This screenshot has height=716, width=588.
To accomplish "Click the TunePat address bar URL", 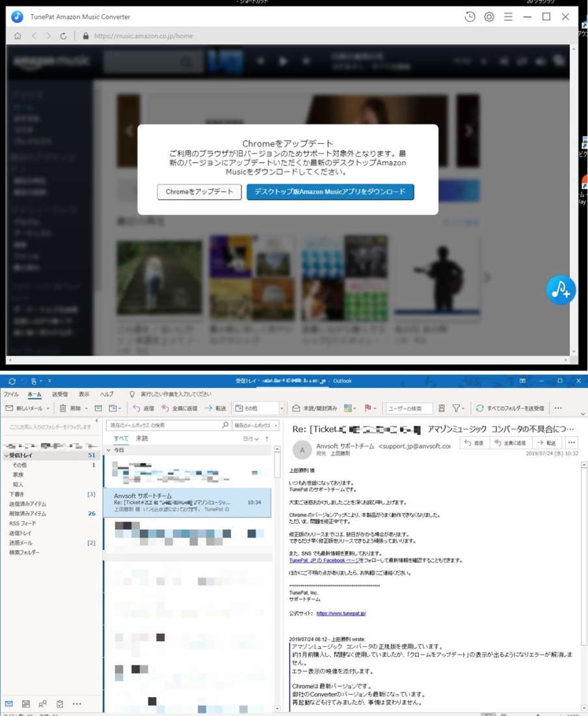I will pos(143,36).
